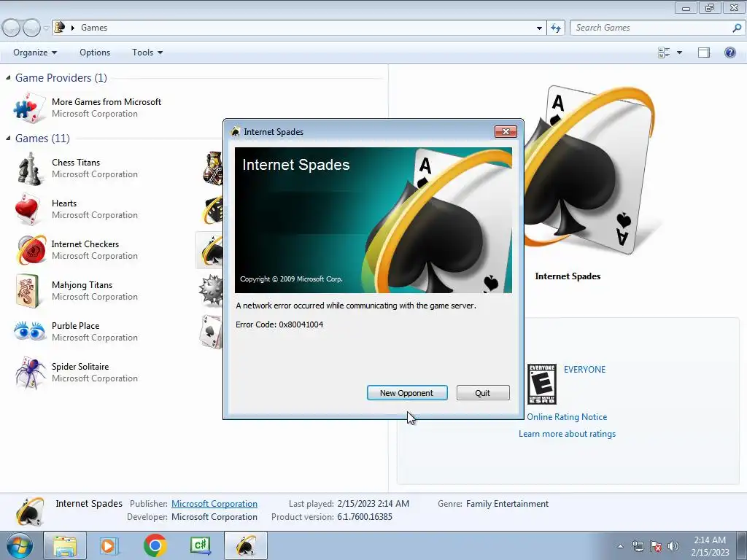This screenshot has height=560, width=747.
Task: Select the Hearts game icon
Action: tap(28, 209)
